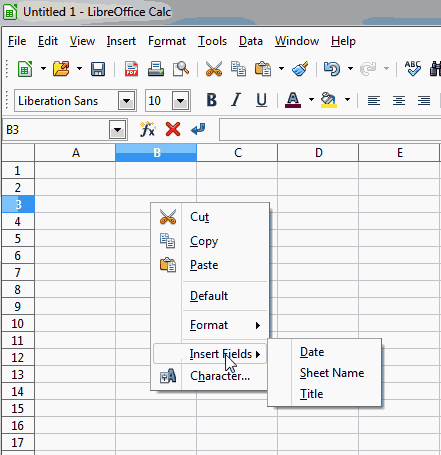Choose Cut from the context menu

click(210, 217)
